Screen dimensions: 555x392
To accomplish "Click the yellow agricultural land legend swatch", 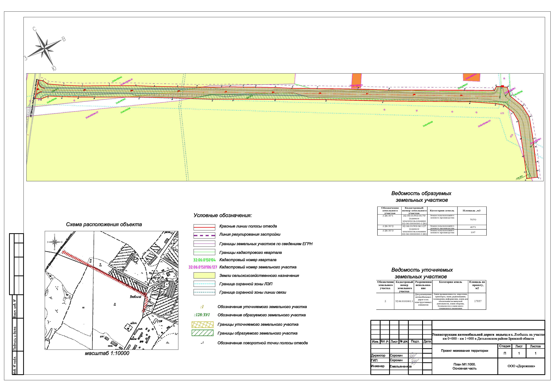I will pyautogui.click(x=204, y=275).
